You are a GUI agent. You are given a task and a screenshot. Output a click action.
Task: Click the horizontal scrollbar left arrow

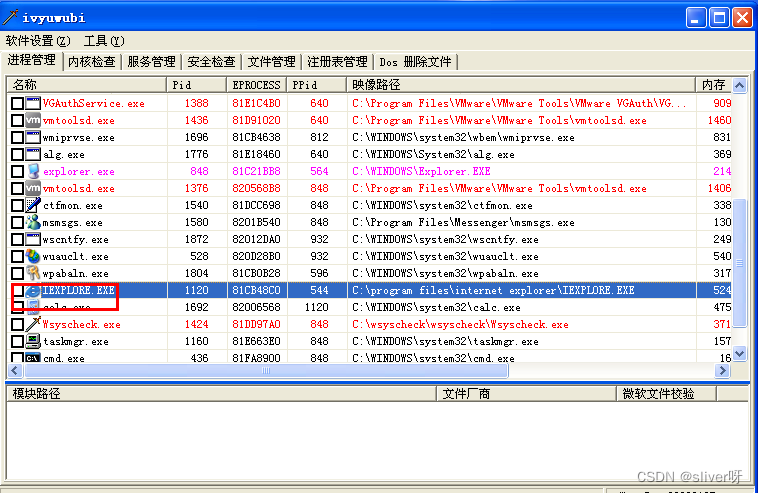click(x=15, y=370)
